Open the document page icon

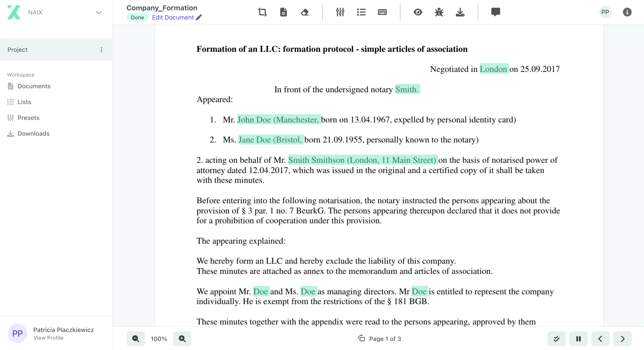point(283,12)
